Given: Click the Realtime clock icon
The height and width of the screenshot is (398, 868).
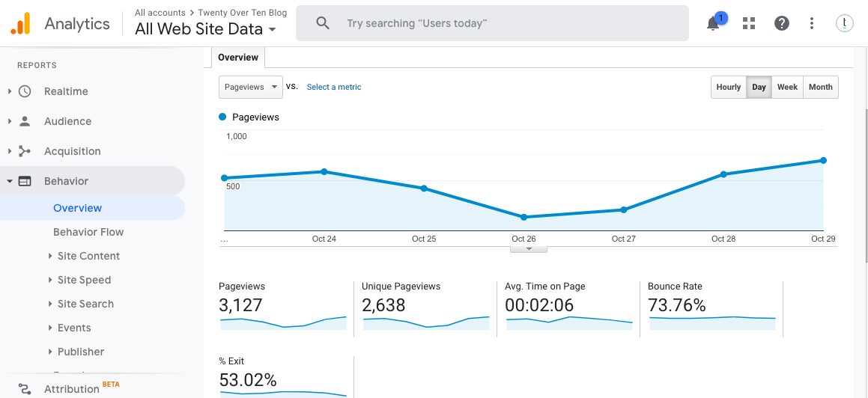Looking at the screenshot, I should point(25,91).
